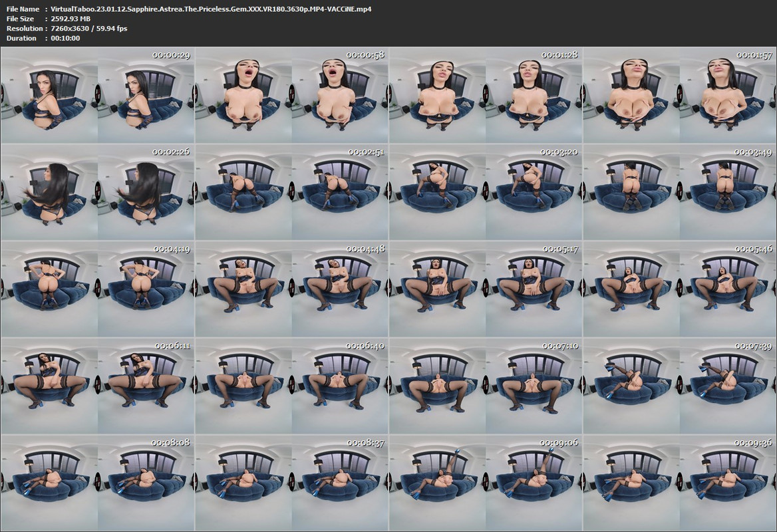Open the thumbnail stamped 00:00:29
Viewport: 777px width, 532px height.
click(x=98, y=95)
